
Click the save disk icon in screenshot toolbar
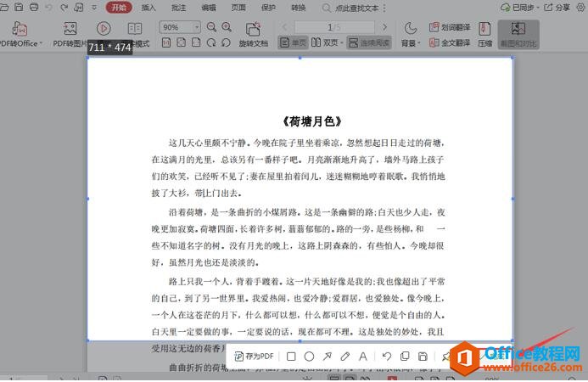pos(423,356)
